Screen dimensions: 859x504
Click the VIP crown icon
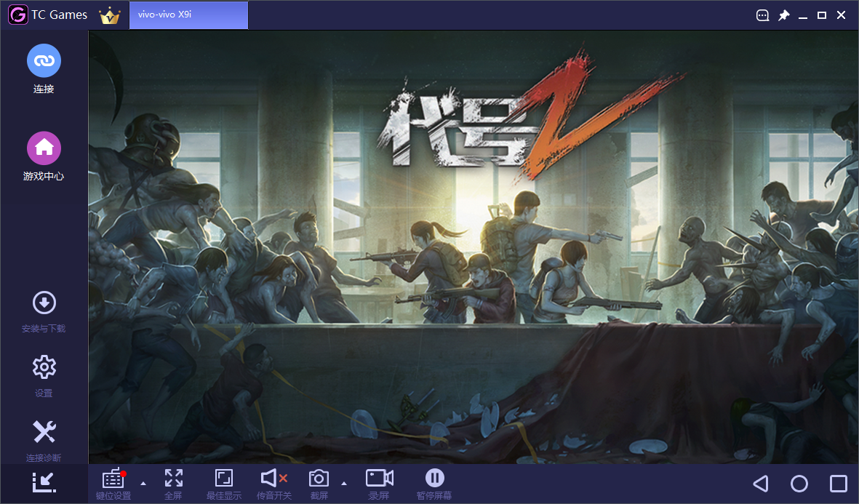[110, 15]
